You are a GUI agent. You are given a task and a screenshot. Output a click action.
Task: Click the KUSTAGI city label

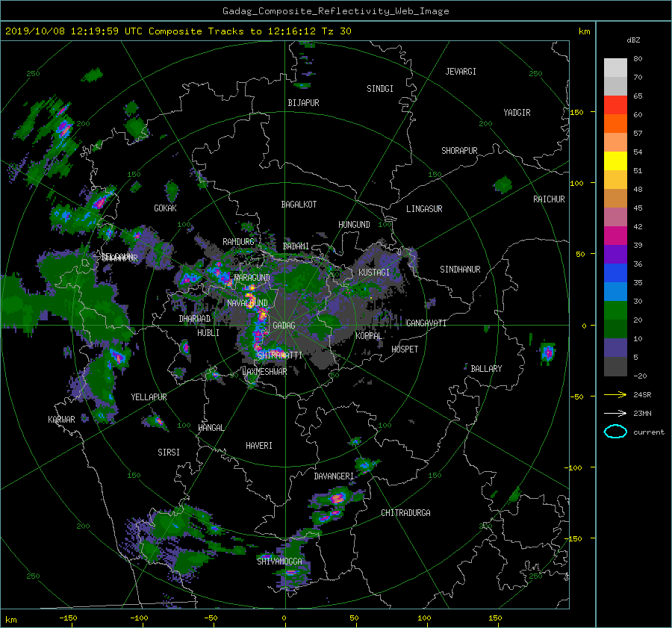pos(374,273)
